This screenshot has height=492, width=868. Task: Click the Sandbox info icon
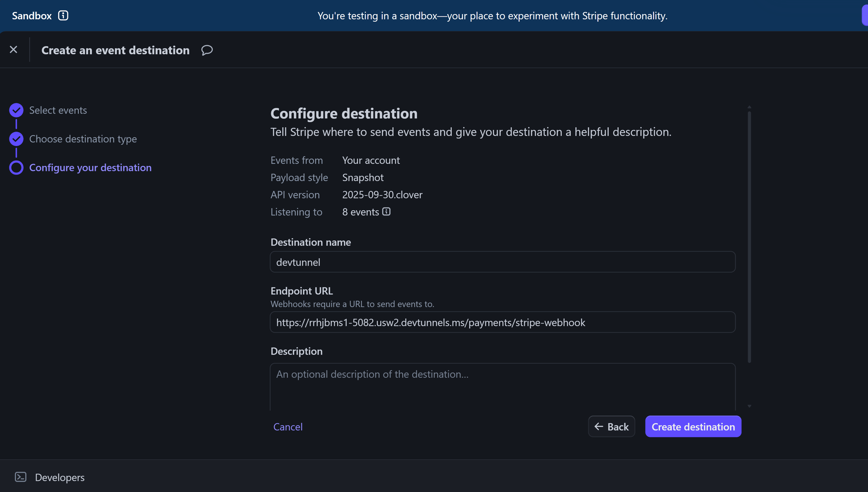[63, 16]
